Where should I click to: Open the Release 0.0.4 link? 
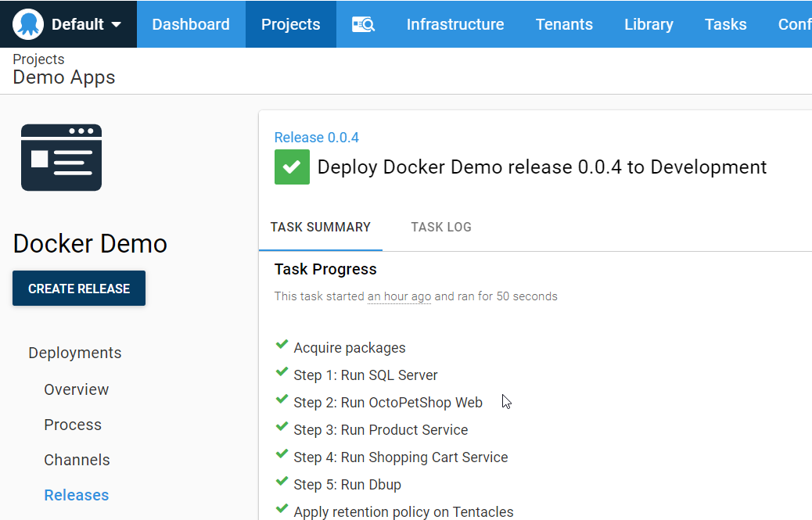click(x=316, y=138)
